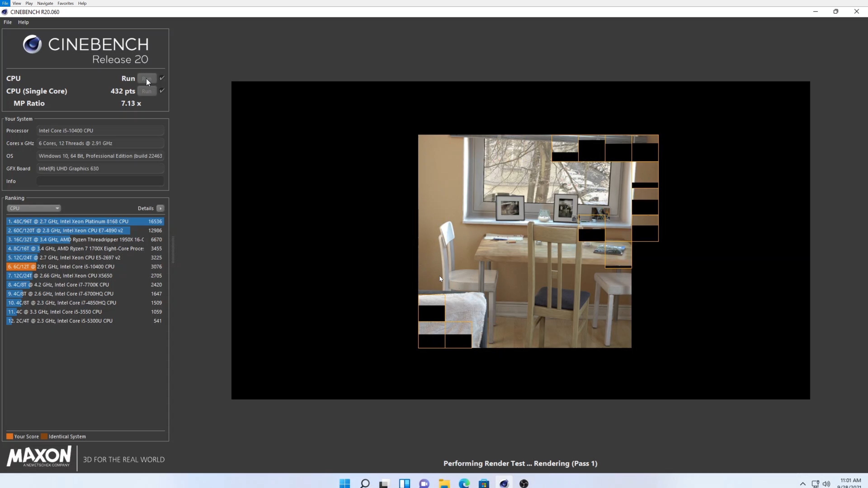Open the Cinebench File menu
Screen dimensions: 868x488
tap(7, 22)
